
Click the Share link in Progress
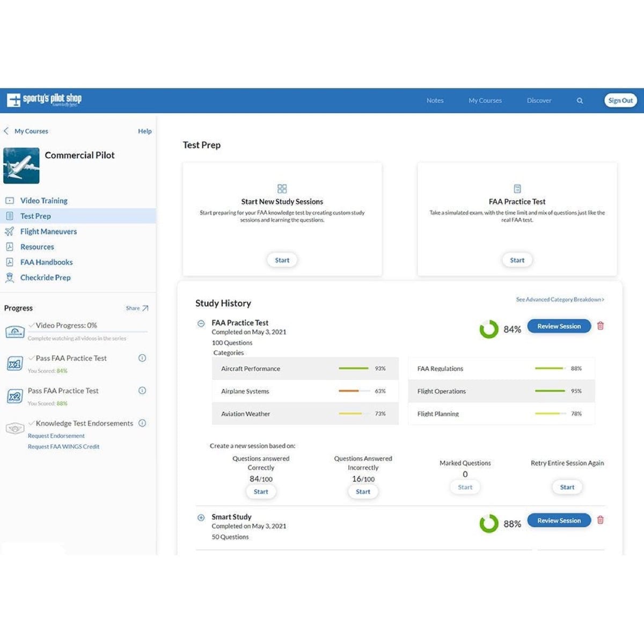133,308
